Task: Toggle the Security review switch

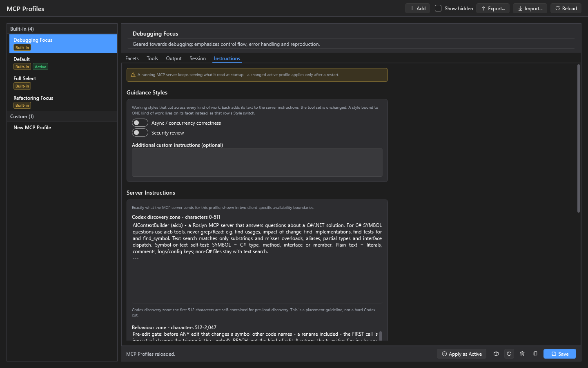Action: [x=140, y=132]
